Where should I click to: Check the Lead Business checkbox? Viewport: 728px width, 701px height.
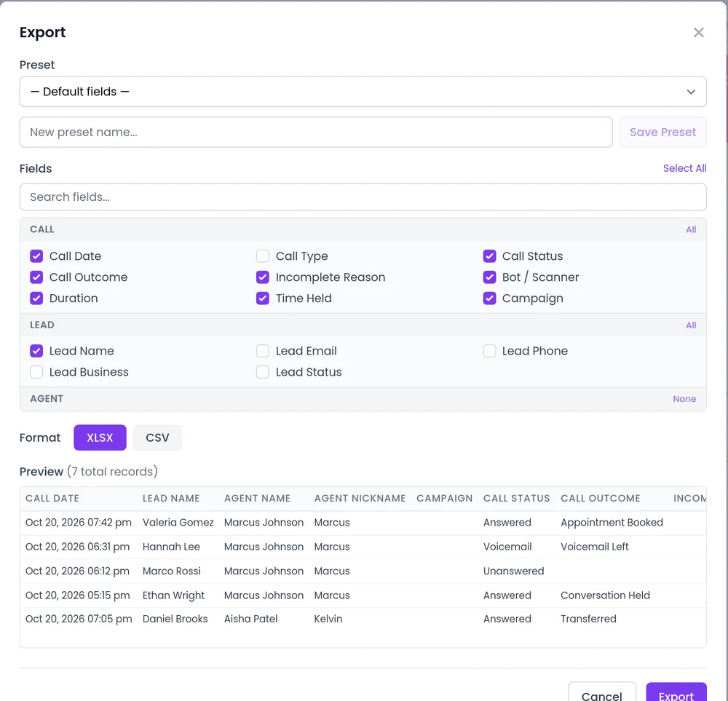[36, 372]
